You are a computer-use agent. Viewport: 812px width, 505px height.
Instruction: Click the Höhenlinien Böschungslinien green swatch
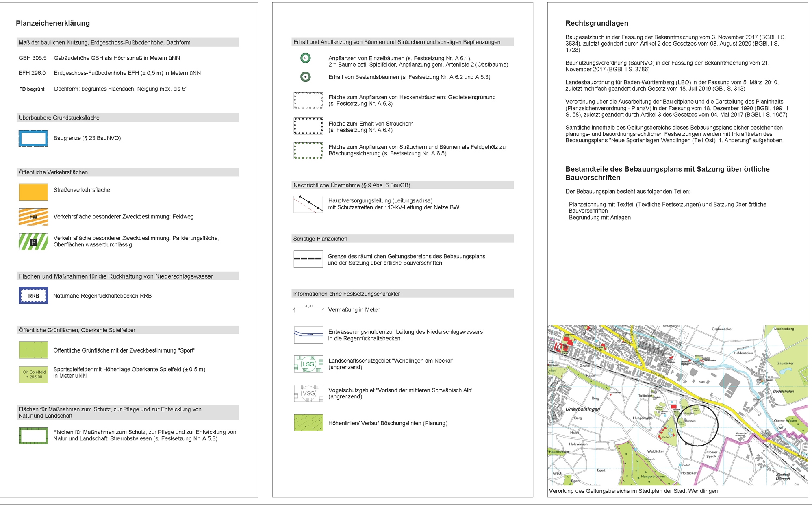pyautogui.click(x=308, y=423)
